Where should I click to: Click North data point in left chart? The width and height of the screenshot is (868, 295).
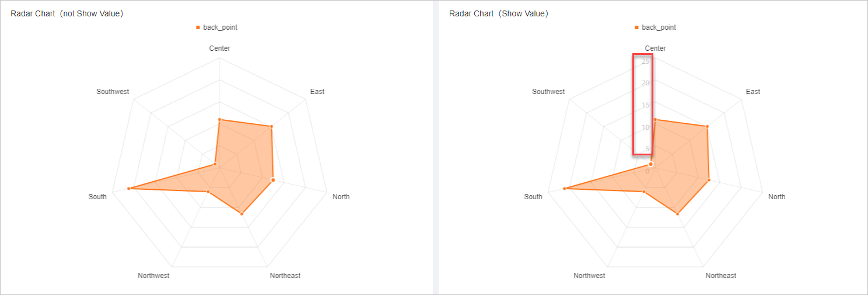pos(273,180)
